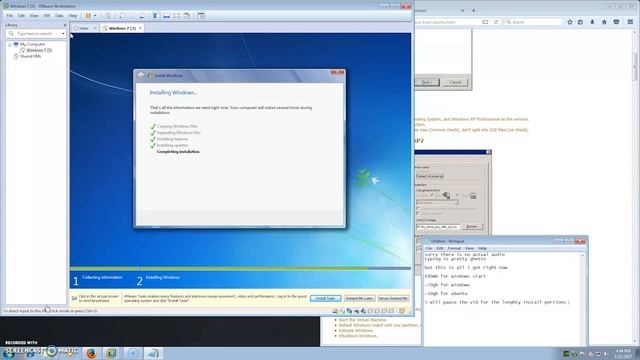Switch to the Home tab
The image size is (640, 360).
click(83, 28)
